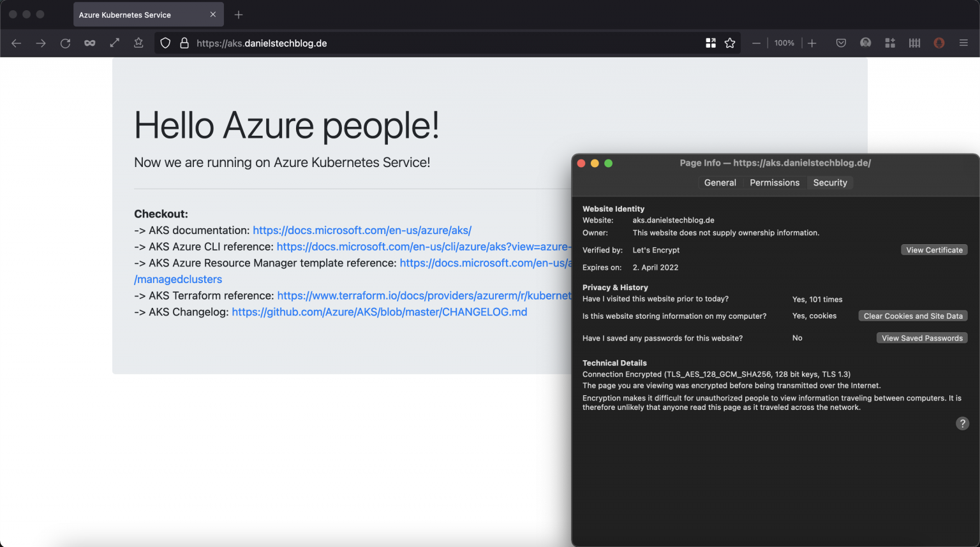This screenshot has height=547, width=980.
Task: Bookmark this page with the star
Action: point(730,43)
